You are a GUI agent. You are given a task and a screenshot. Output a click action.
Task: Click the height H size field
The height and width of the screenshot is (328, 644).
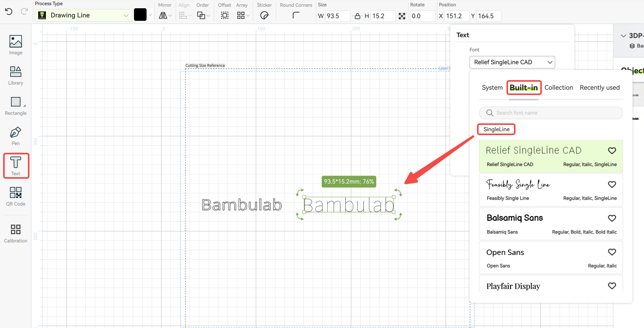click(x=382, y=16)
